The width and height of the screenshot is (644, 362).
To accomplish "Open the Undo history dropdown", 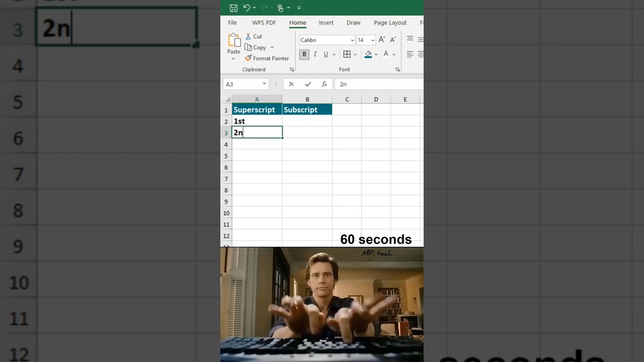I will tap(254, 8).
